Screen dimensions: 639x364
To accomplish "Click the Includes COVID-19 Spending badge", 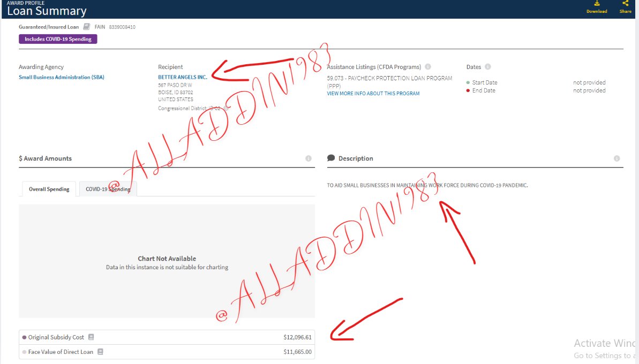I will pyautogui.click(x=58, y=39).
